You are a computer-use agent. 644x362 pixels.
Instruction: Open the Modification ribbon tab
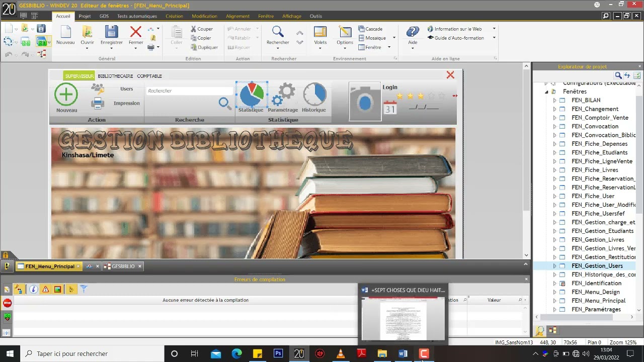(204, 16)
